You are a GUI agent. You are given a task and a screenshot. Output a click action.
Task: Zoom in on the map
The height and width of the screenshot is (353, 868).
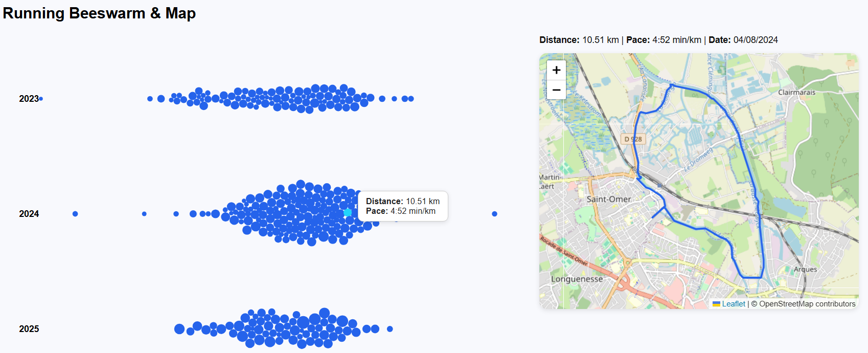(x=556, y=70)
